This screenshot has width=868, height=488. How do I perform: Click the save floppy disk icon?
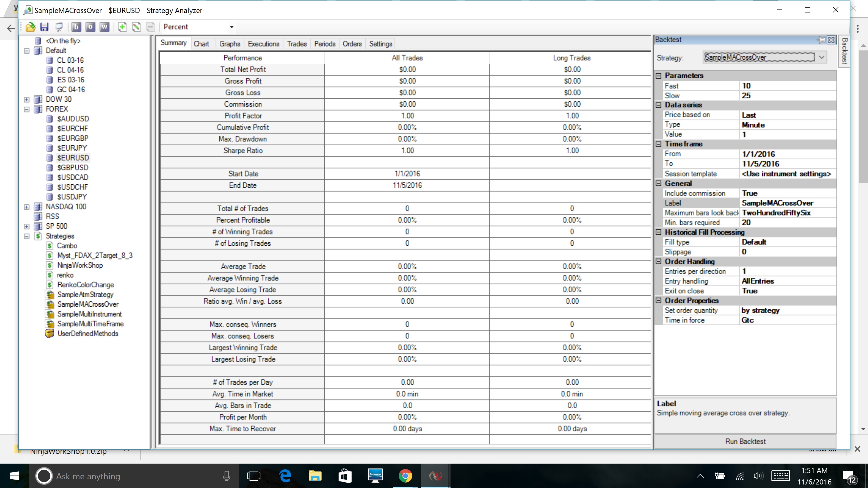(x=44, y=27)
